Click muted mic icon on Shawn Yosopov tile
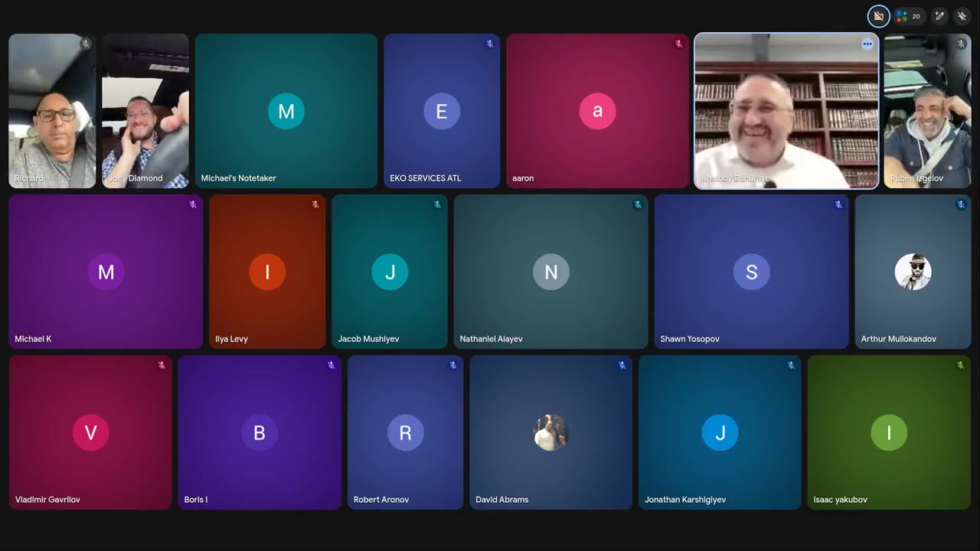The height and width of the screenshot is (551, 980). [838, 205]
